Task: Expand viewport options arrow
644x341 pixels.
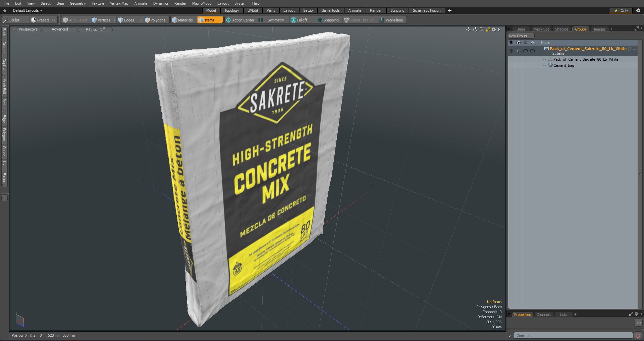Action: [499, 30]
